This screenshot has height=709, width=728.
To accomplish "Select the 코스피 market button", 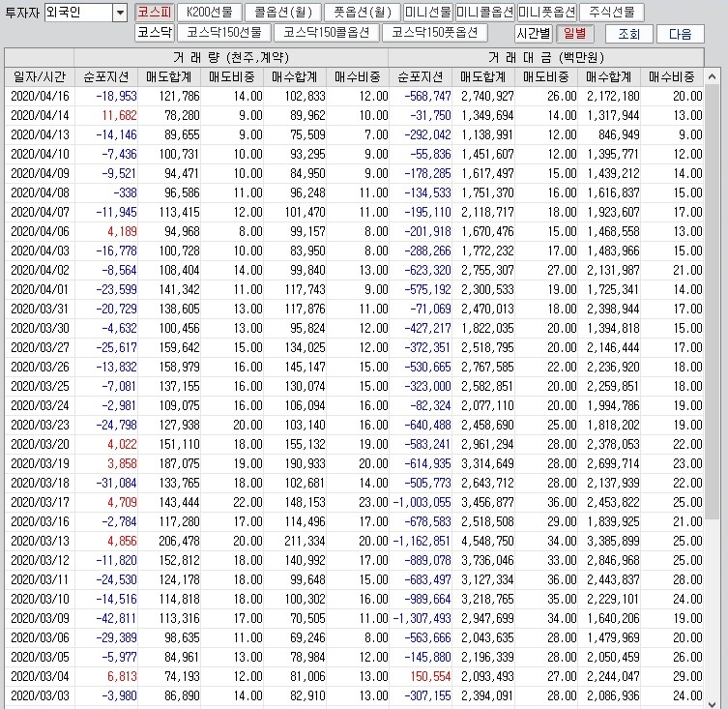I will (x=154, y=13).
